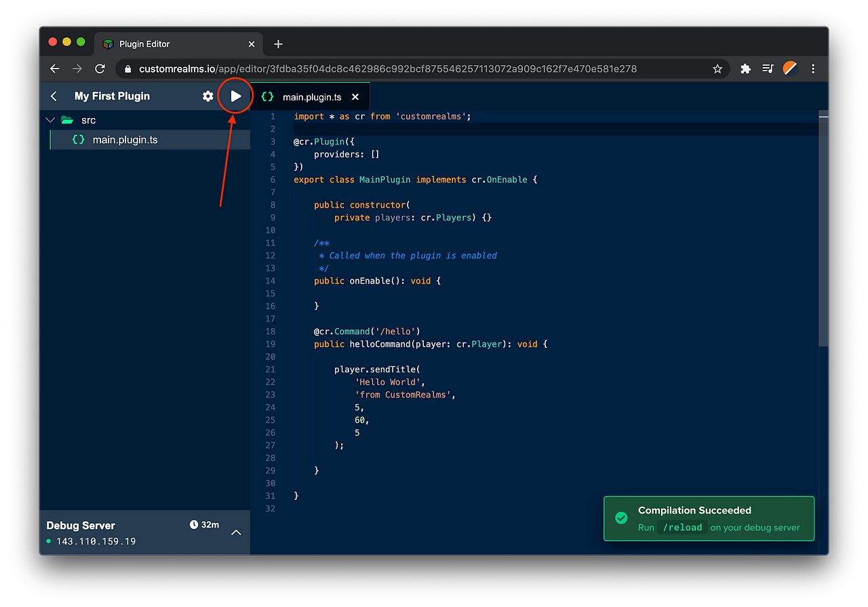Screen dimensions: 868x607
Task: Click 'MainPlugin' class name in the code
Action: point(385,180)
